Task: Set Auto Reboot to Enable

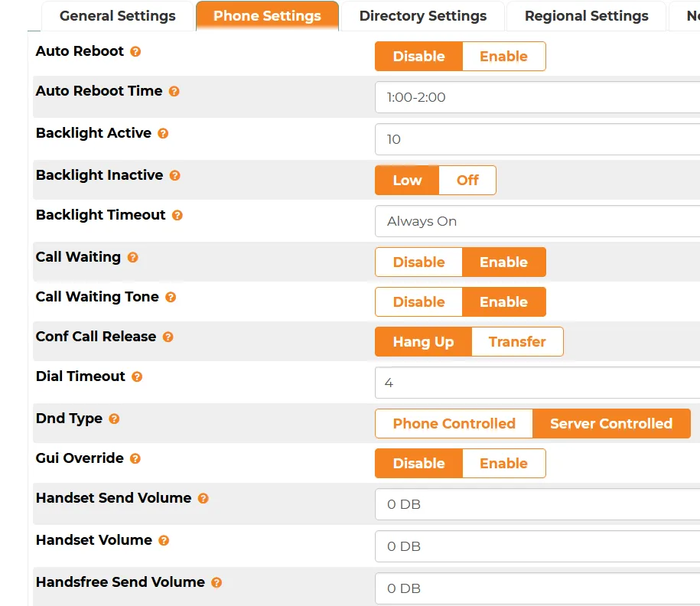Action: 504,57
